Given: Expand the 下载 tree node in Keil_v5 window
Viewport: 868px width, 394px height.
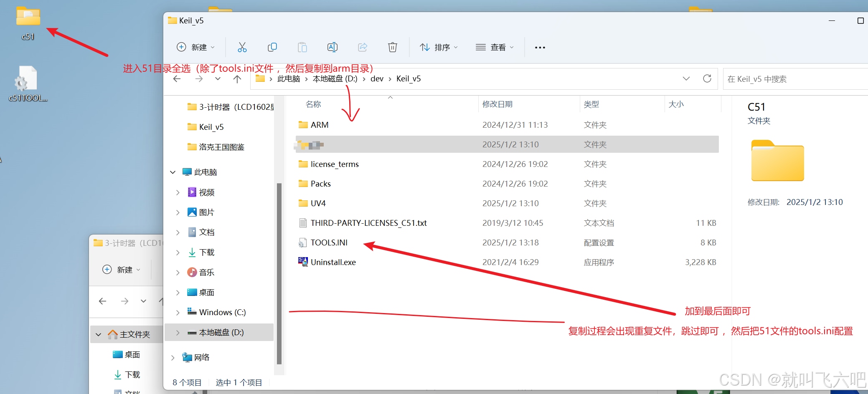Looking at the screenshot, I should [178, 252].
